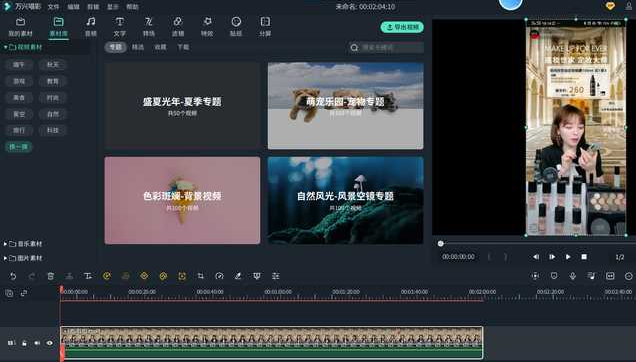The height and width of the screenshot is (362, 636).
Task: Open the 贴纸 stickers panel
Action: [x=236, y=27]
